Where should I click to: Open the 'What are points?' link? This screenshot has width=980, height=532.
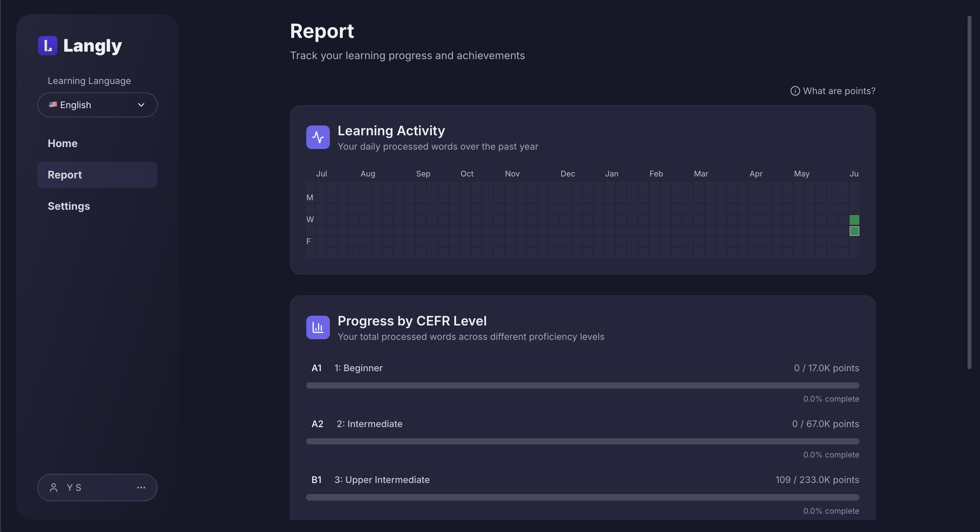[839, 91]
